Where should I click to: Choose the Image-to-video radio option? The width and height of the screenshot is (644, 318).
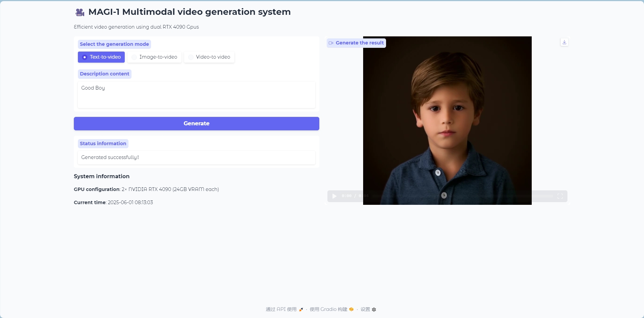click(154, 57)
